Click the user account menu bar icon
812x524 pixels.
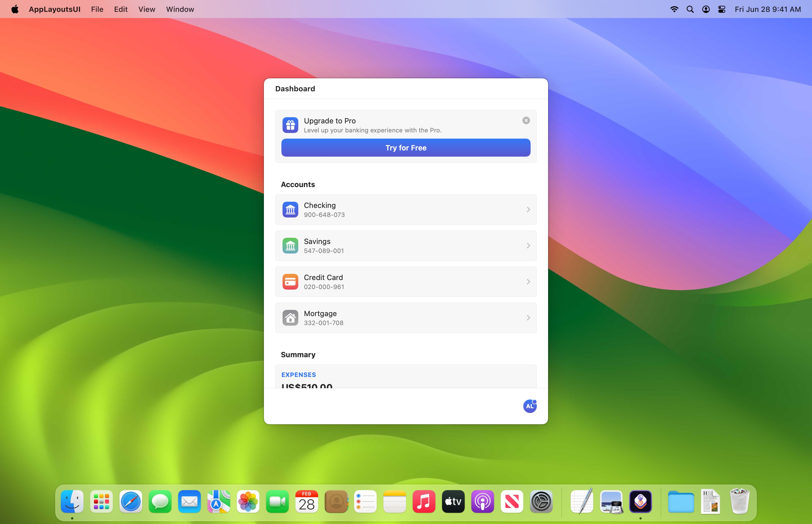point(706,9)
